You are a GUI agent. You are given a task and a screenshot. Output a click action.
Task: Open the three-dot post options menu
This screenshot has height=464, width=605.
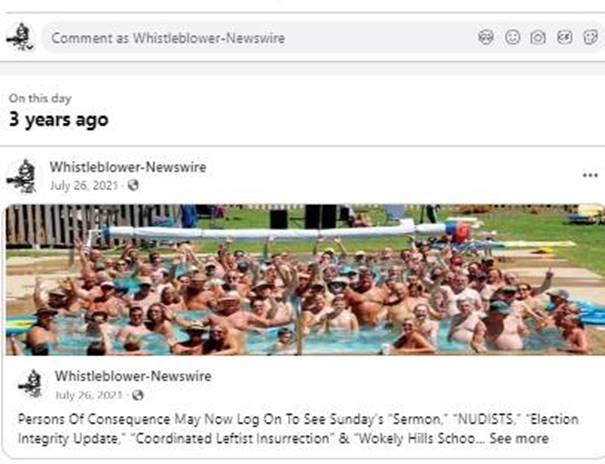[x=590, y=175]
